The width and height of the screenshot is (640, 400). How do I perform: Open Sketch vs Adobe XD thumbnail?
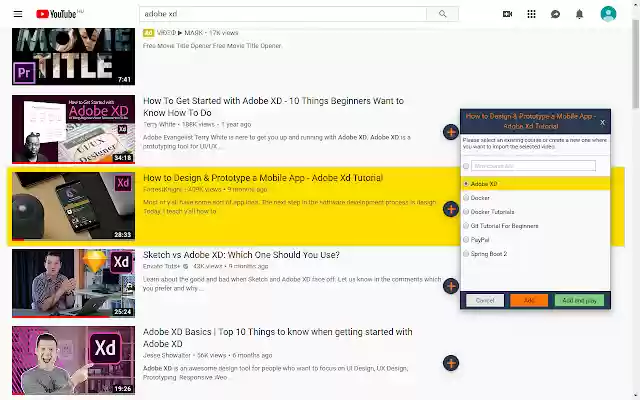click(73, 283)
